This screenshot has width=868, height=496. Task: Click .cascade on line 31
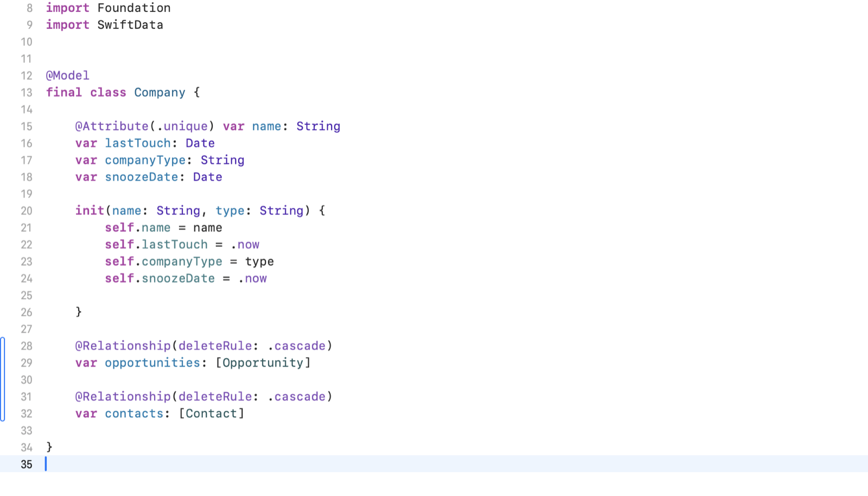[x=297, y=397]
